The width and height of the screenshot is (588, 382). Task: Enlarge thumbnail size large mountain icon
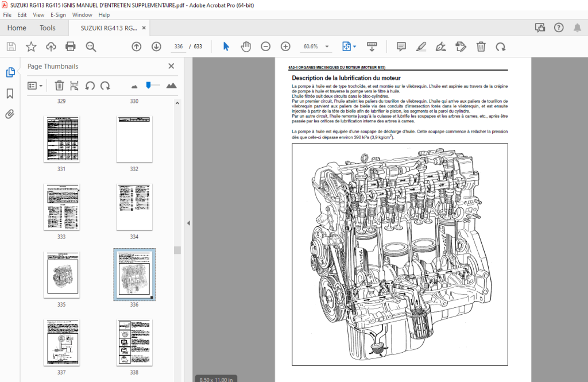point(171,86)
